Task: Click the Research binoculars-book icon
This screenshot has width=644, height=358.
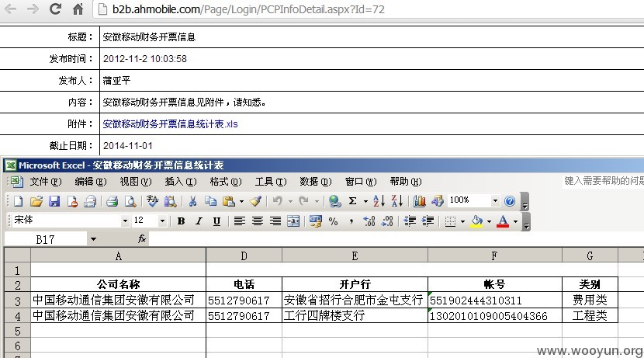Action: 170,201
